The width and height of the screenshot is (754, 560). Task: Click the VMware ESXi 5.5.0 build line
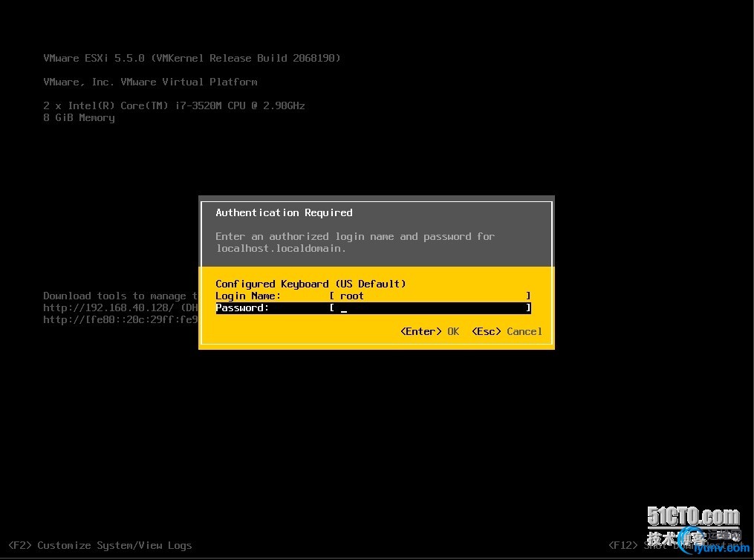coord(192,58)
